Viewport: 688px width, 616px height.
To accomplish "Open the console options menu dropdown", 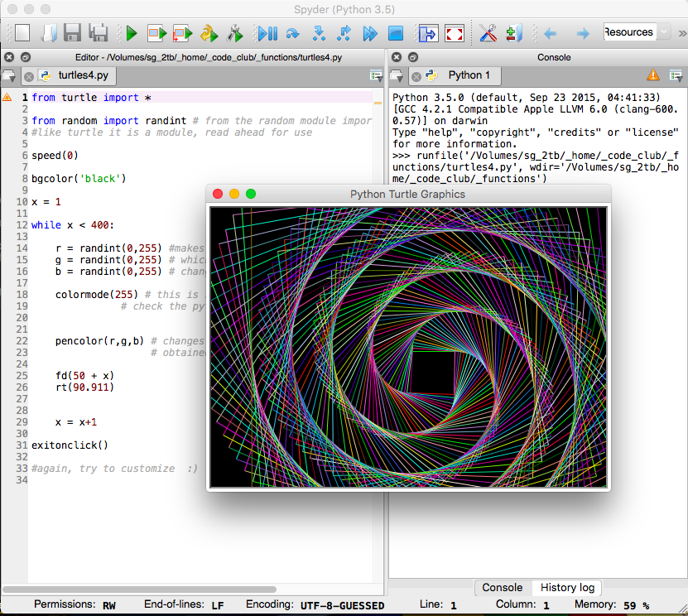I will pyautogui.click(x=676, y=75).
